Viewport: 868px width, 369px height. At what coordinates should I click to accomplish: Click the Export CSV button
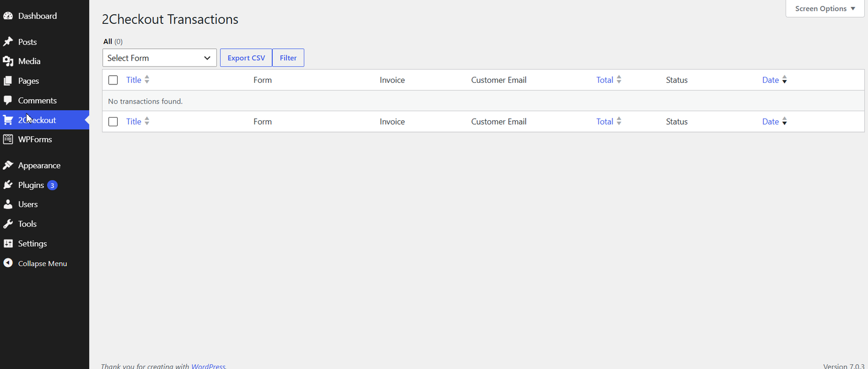tap(246, 58)
